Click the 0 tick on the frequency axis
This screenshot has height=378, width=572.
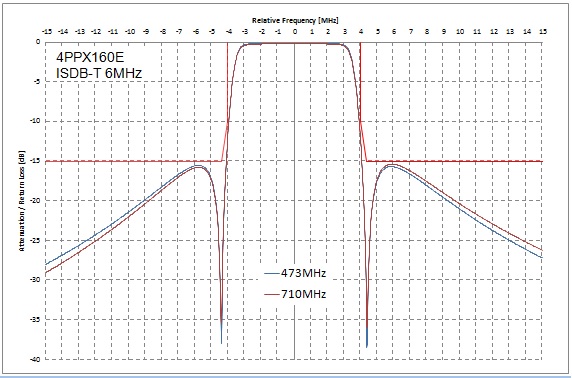[x=295, y=32]
